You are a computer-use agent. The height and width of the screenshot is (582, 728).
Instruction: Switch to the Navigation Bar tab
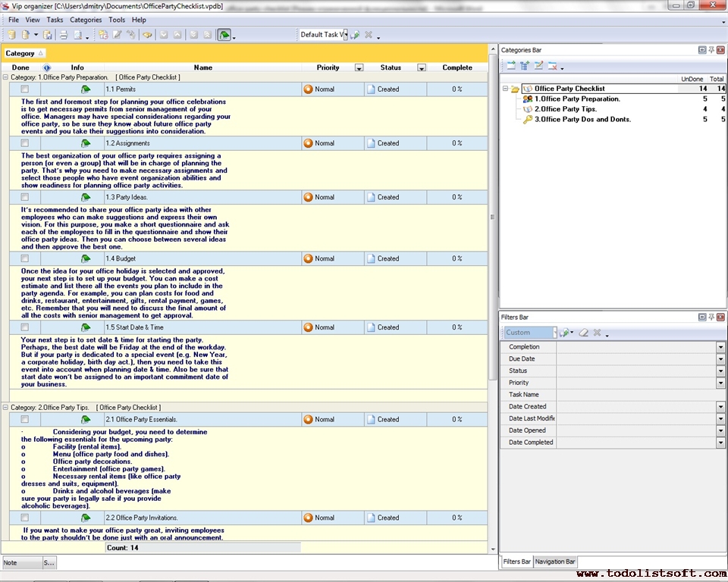(x=555, y=562)
